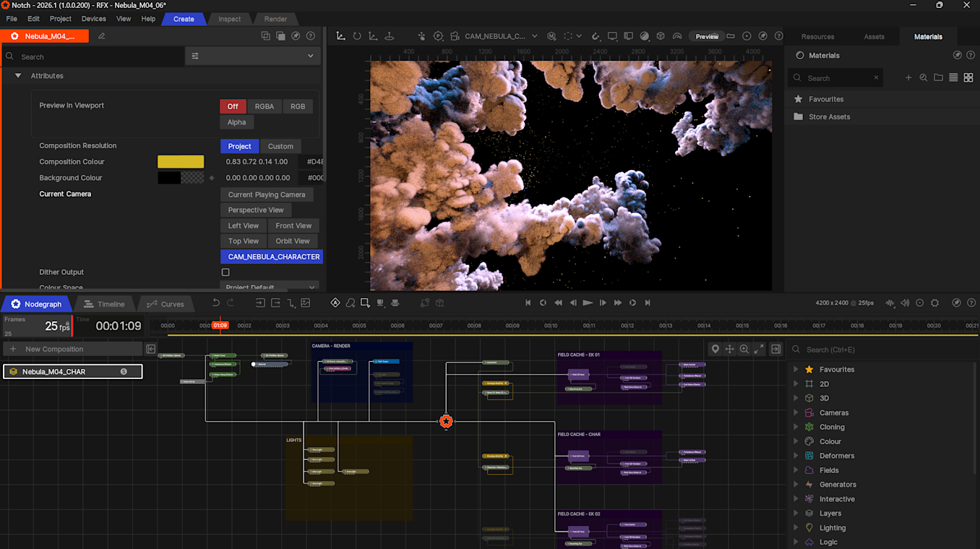Click the orange star root node
This screenshot has width=980, height=549.
point(446,421)
